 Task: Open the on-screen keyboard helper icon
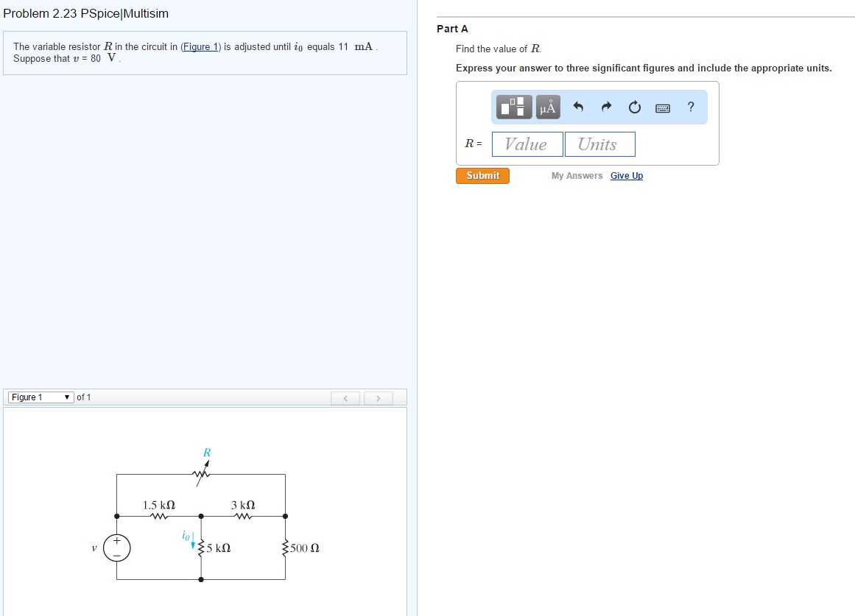[x=662, y=107]
